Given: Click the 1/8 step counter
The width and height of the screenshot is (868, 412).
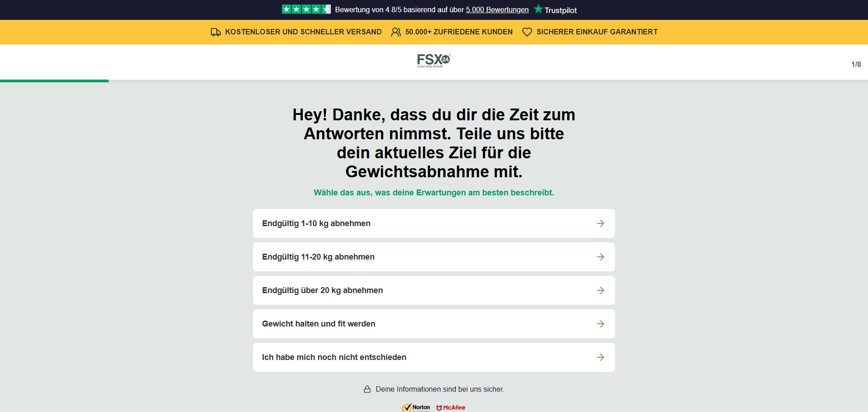Looking at the screenshot, I should pyautogui.click(x=856, y=65).
